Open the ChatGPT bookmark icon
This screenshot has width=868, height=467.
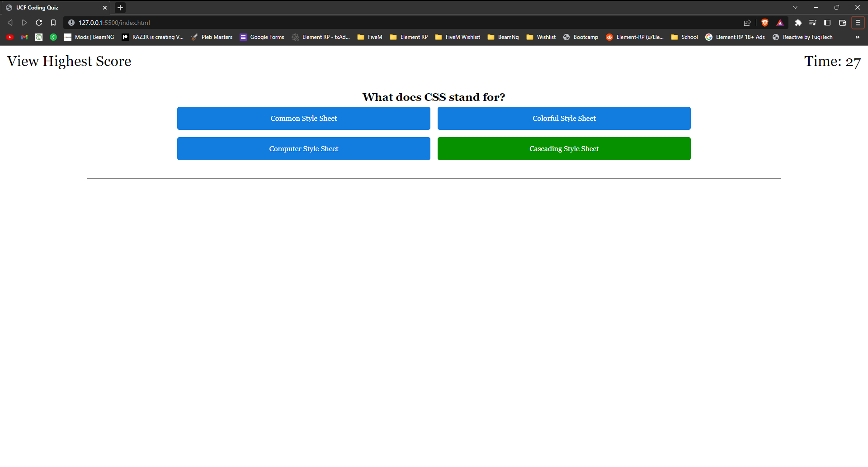point(39,37)
